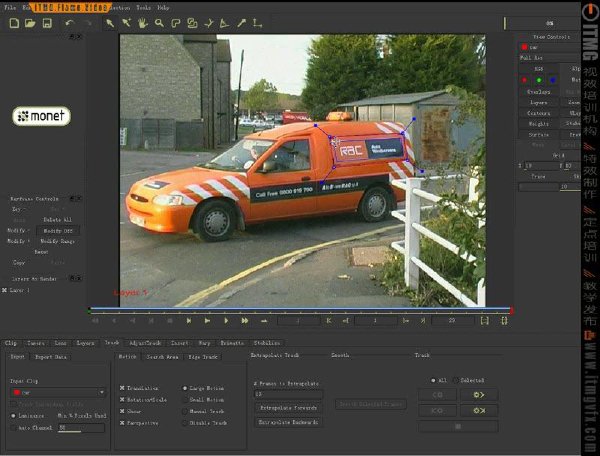600x456 pixels.
Task: Select the Small Motion radio button
Action: (185, 400)
